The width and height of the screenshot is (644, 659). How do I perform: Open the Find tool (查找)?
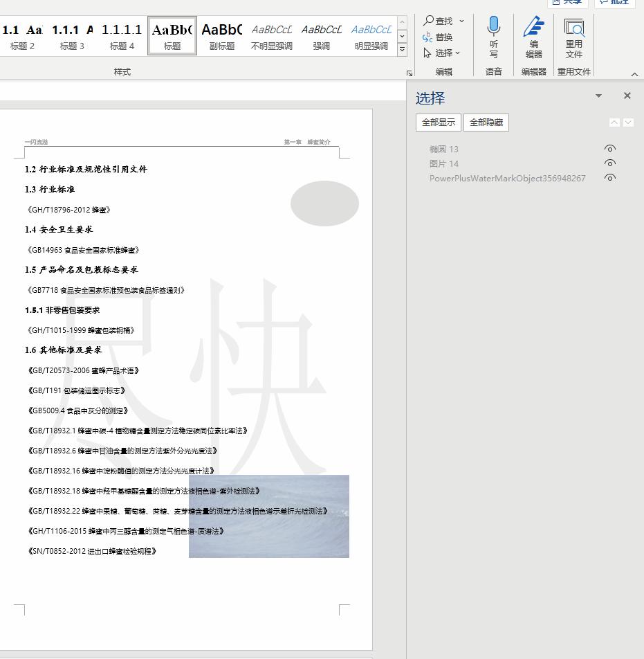[x=439, y=21]
